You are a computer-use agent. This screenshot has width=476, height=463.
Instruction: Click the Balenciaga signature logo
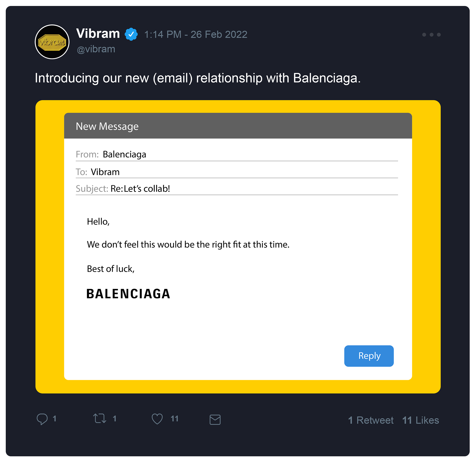[x=128, y=294]
